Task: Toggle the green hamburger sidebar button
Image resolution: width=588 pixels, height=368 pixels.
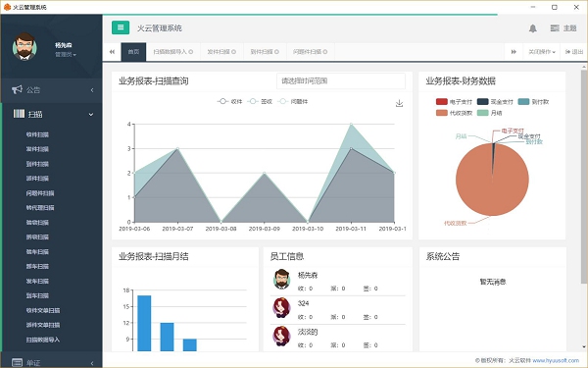Action: (121, 27)
